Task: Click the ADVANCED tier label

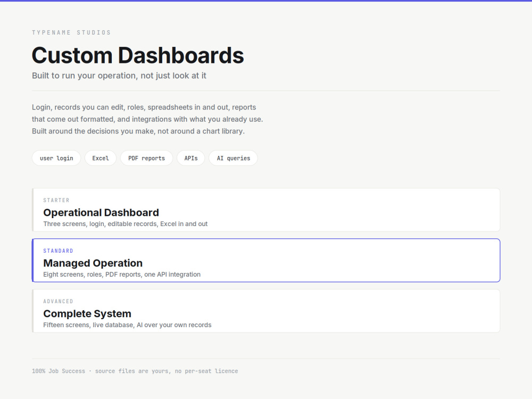Action: (58, 301)
